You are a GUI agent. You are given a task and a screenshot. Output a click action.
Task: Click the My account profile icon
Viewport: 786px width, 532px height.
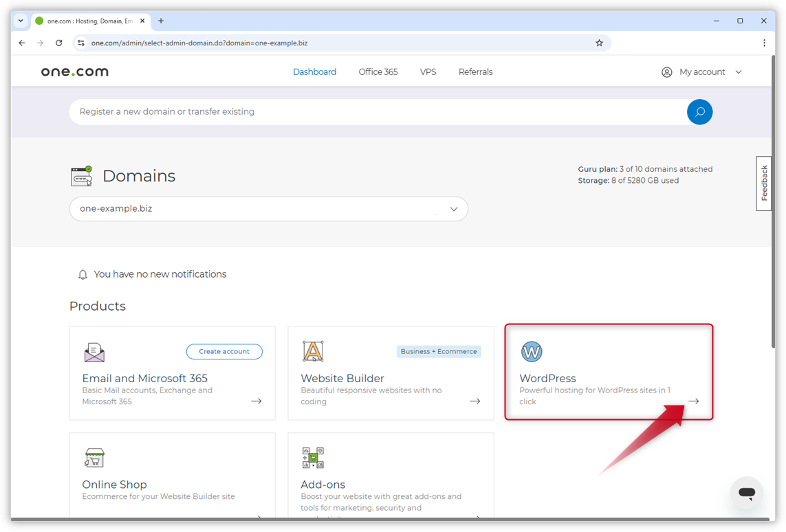[666, 71]
